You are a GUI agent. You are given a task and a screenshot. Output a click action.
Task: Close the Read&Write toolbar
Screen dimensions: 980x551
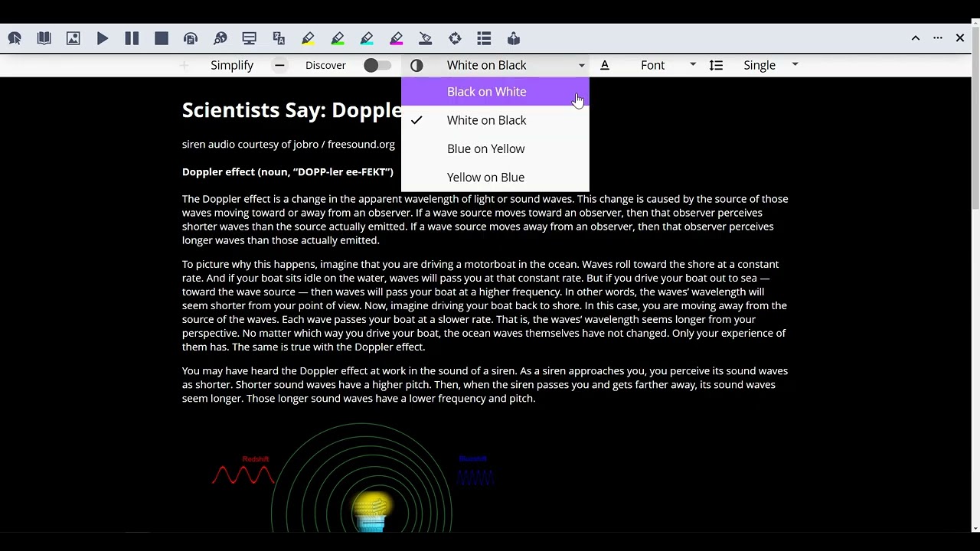[x=960, y=37]
